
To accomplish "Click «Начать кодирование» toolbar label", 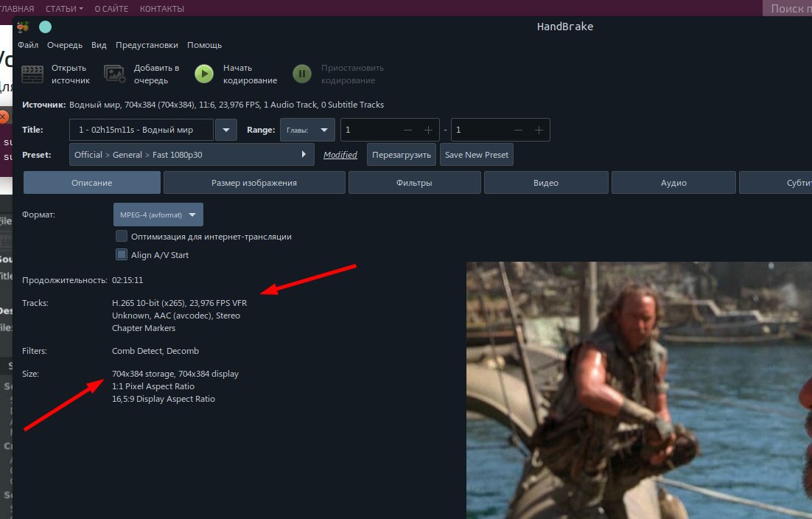I will tap(250, 74).
